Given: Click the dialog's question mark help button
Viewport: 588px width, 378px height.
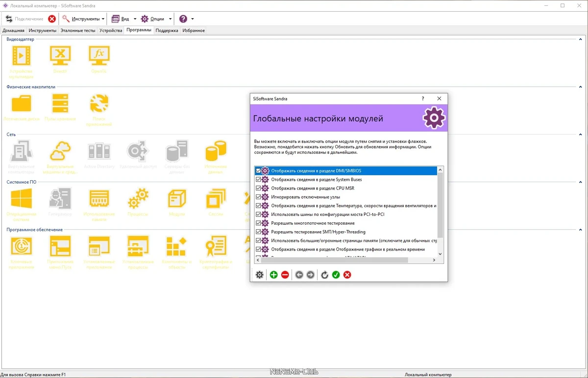Looking at the screenshot, I should click(423, 98).
